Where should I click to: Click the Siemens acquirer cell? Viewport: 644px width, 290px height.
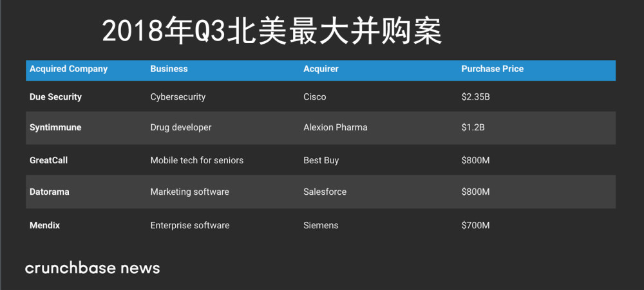[x=321, y=226]
